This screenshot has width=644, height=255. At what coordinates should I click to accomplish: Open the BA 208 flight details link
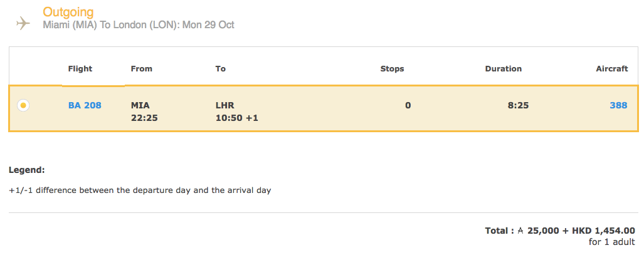85,105
